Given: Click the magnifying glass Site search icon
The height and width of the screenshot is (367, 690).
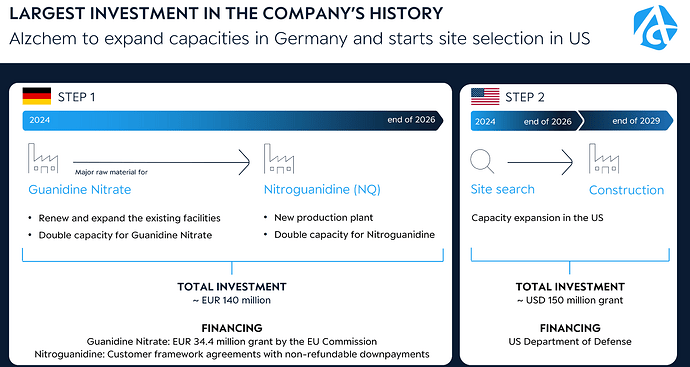Looking at the screenshot, I should pyautogui.click(x=482, y=161).
